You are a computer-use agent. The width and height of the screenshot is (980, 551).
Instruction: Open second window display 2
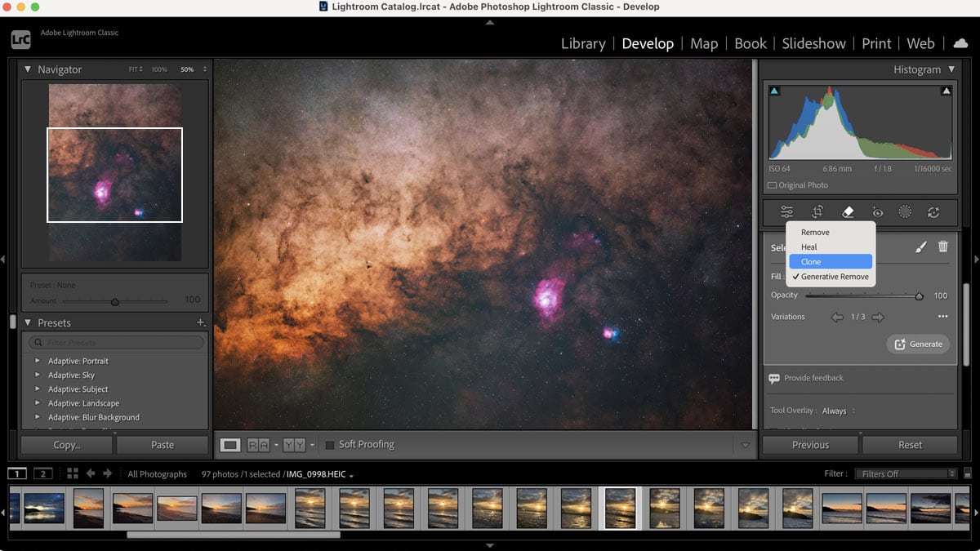point(43,473)
